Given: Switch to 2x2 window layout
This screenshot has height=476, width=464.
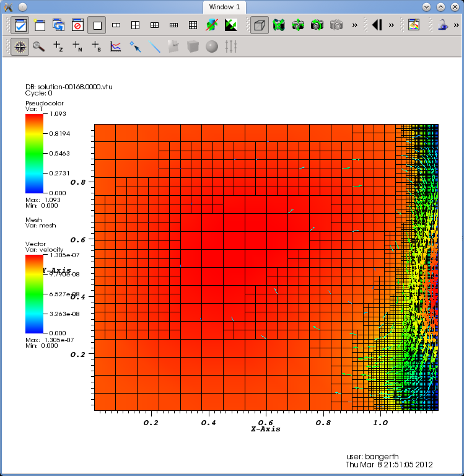Looking at the screenshot, I should (135, 25).
